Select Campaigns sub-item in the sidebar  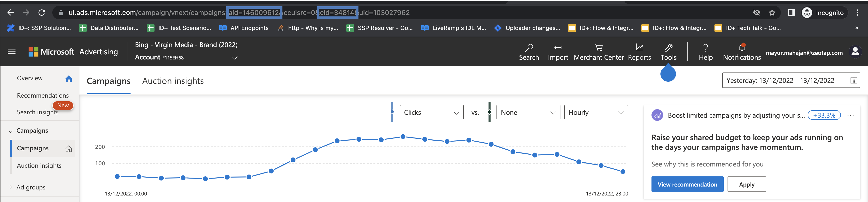pyautogui.click(x=33, y=148)
